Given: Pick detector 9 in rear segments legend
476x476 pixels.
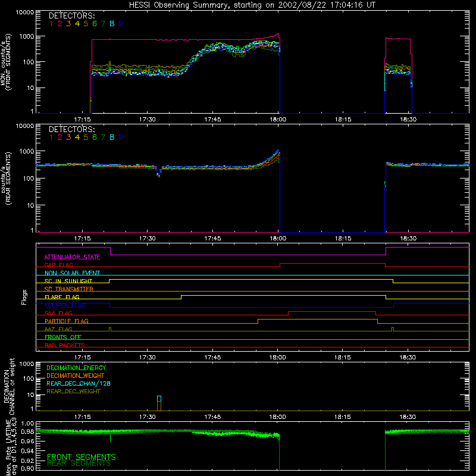Looking at the screenshot, I should 121,137.
